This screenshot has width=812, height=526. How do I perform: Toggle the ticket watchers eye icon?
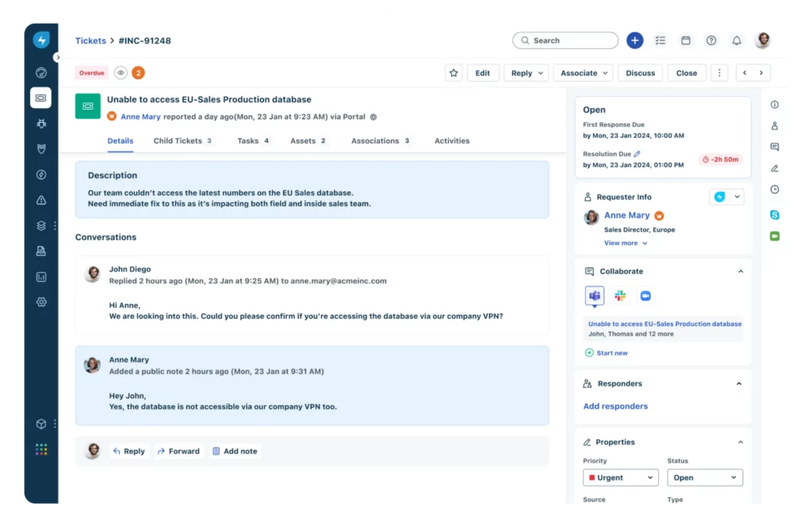(x=121, y=73)
